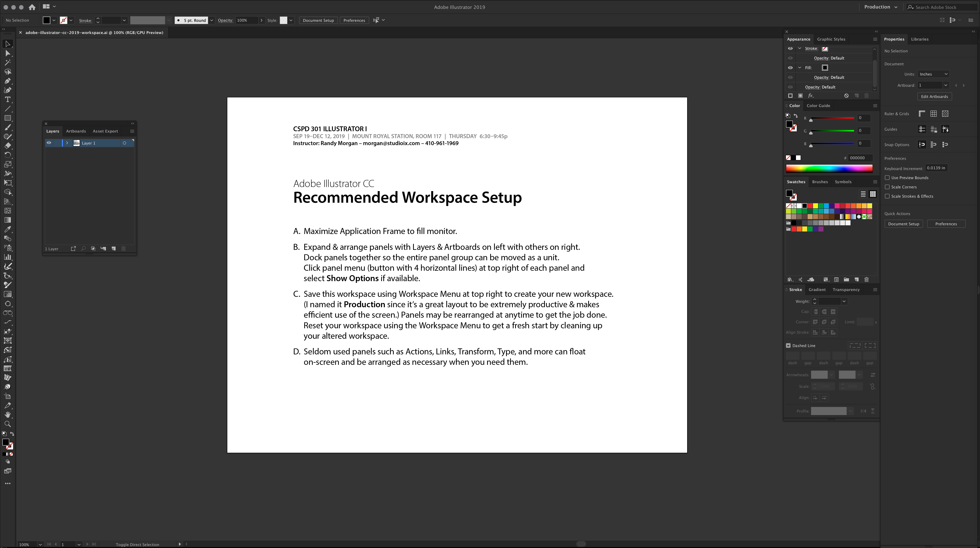Screen dimensions: 980x548
Task: Click Swap Fill and Stroke in toolbar
Action: click(x=12, y=434)
